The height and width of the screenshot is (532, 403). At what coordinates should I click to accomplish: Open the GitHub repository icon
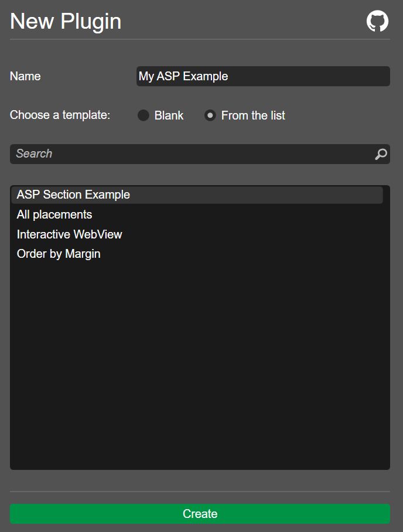click(377, 21)
